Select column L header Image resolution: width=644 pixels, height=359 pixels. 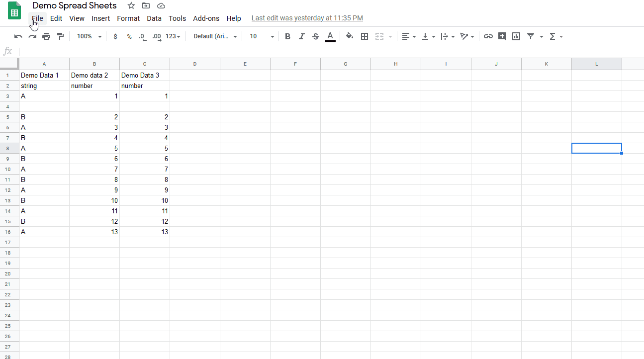tap(597, 64)
